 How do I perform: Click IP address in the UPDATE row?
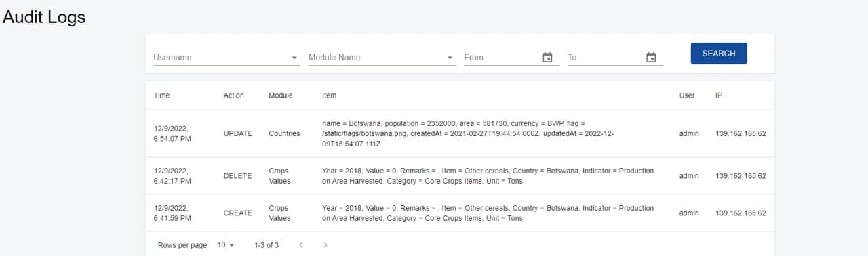741,133
